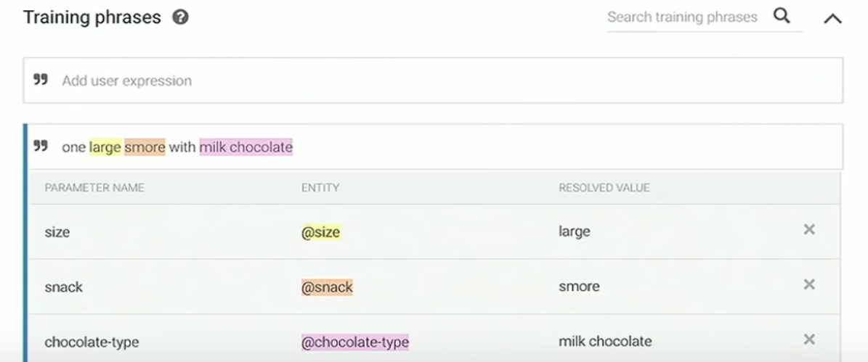Collapse the Training phrases section

click(x=832, y=19)
